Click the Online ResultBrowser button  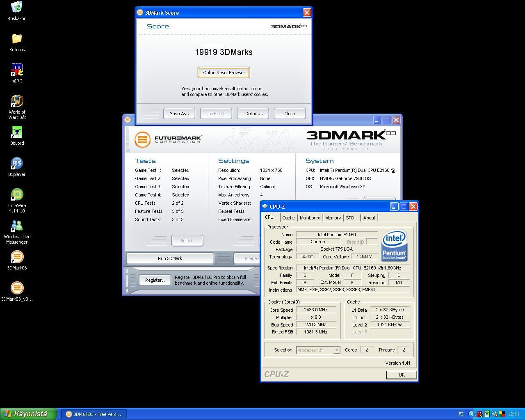pyautogui.click(x=224, y=73)
